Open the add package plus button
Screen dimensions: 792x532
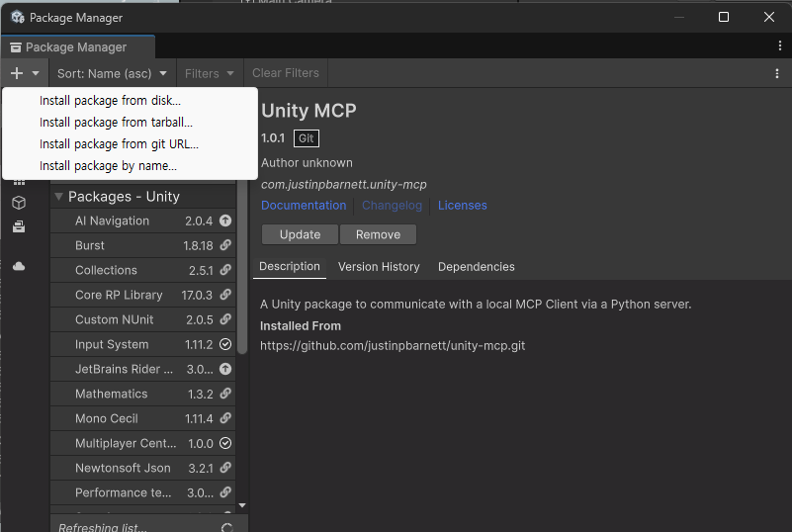(17, 73)
